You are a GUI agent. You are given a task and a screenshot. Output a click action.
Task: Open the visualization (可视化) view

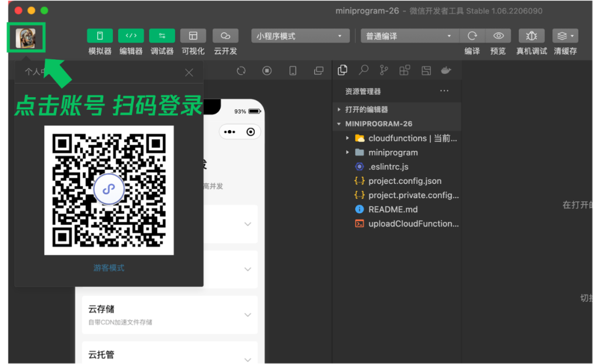tap(193, 36)
